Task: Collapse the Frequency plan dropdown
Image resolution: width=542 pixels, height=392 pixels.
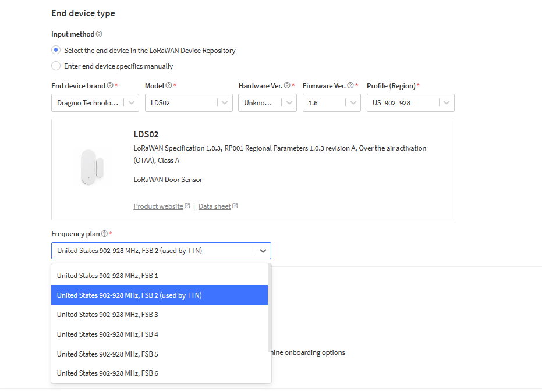Action: (x=161, y=251)
